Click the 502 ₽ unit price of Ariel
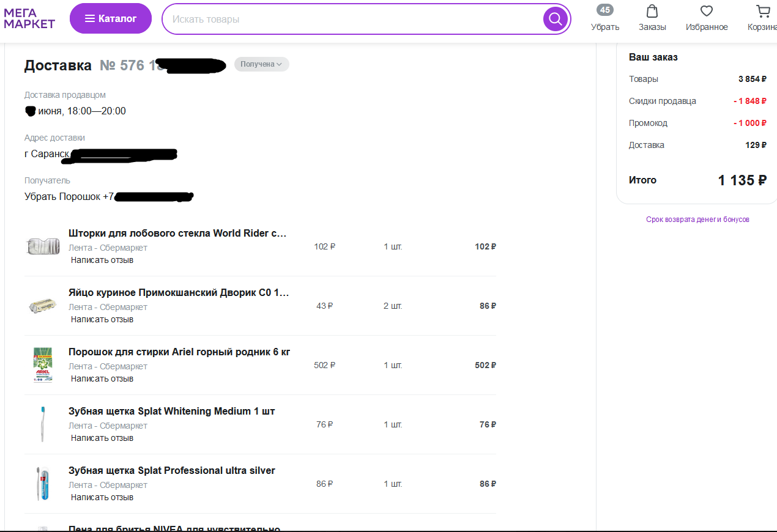Viewport: 777px width, 532px height. [x=325, y=365]
